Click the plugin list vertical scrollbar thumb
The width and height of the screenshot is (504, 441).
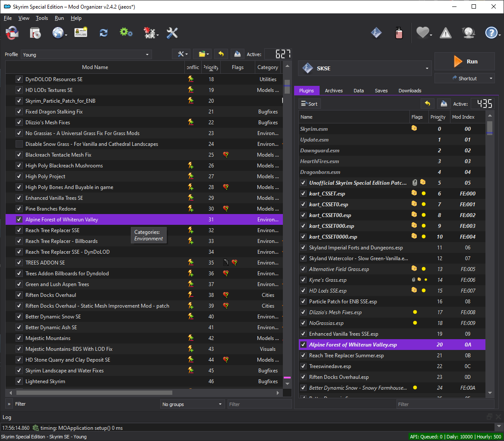click(x=490, y=127)
